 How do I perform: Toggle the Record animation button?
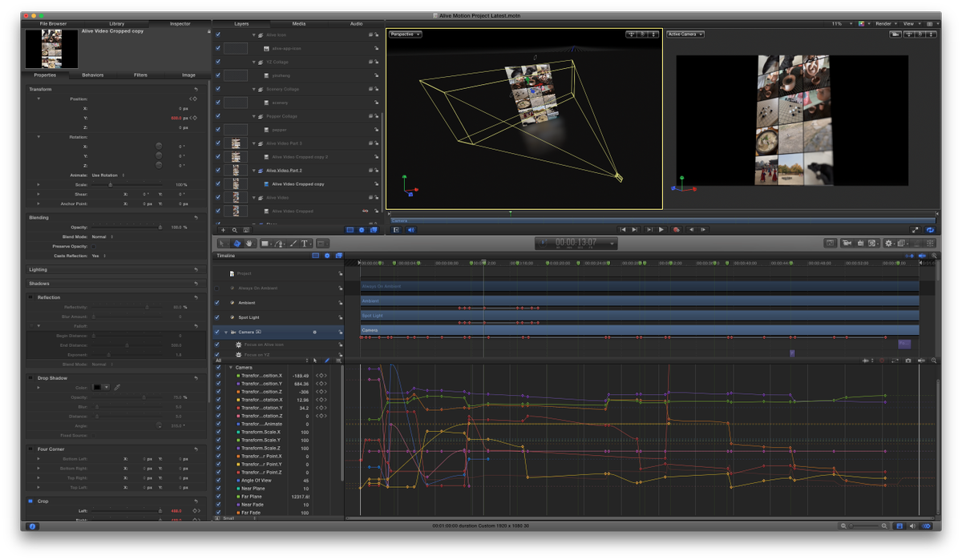(677, 230)
